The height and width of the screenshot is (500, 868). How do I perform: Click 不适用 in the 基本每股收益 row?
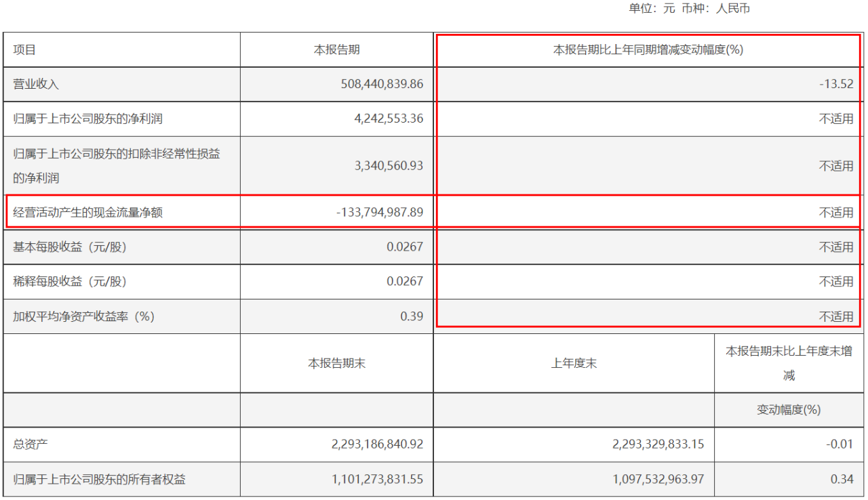click(836, 247)
